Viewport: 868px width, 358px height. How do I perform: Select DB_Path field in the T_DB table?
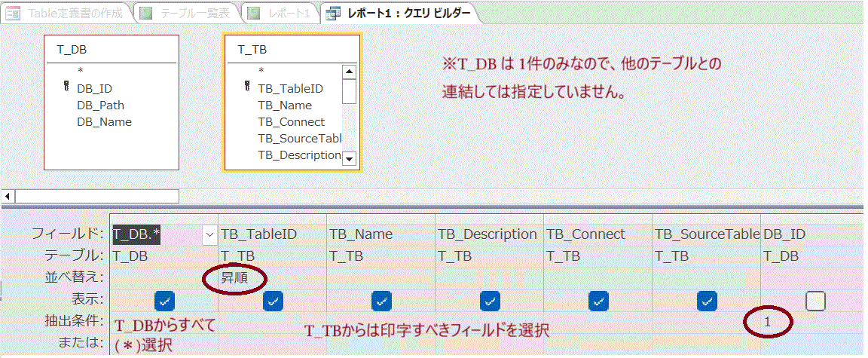100,106
